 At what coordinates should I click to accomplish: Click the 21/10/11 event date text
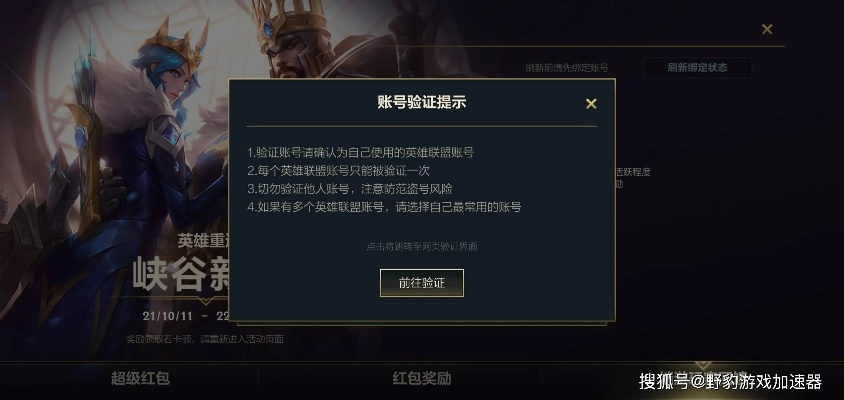pyautogui.click(x=167, y=316)
